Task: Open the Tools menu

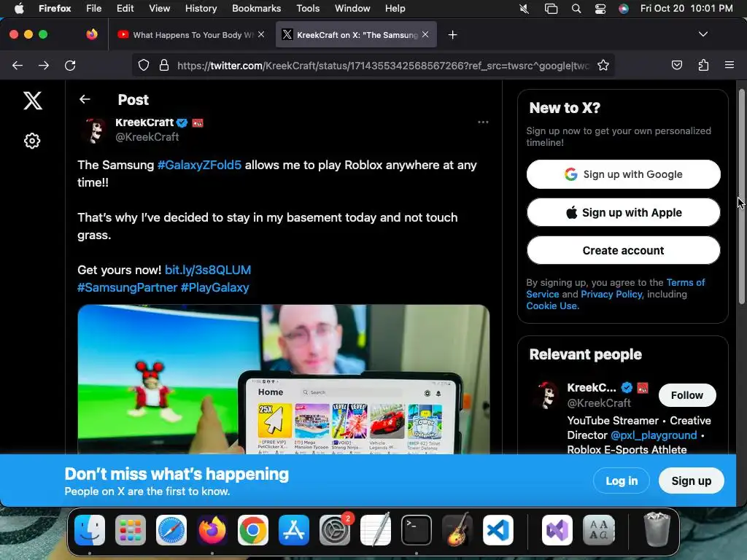Action: (x=308, y=9)
